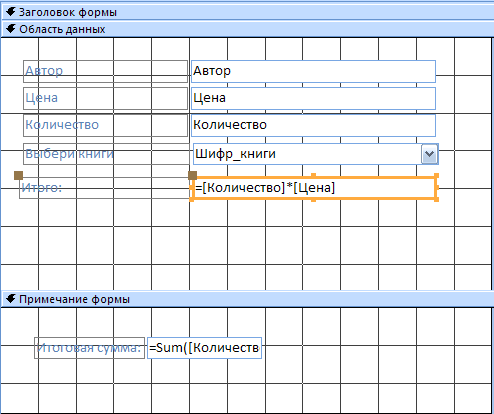Click the Автор text box field
The height and width of the screenshot is (414, 494).
313,71
